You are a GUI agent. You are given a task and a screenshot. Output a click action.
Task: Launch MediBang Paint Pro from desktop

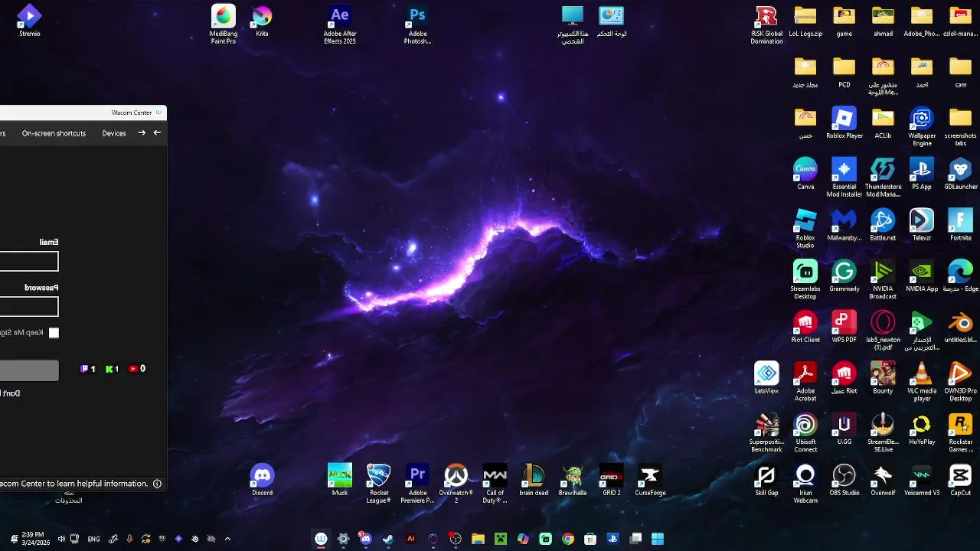[224, 24]
